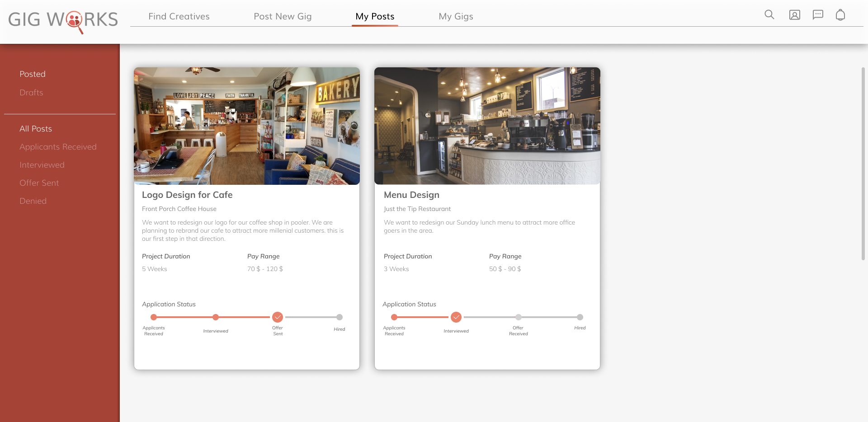Image resolution: width=868 pixels, height=422 pixels.
Task: Open the search icon in header
Action: point(769,15)
